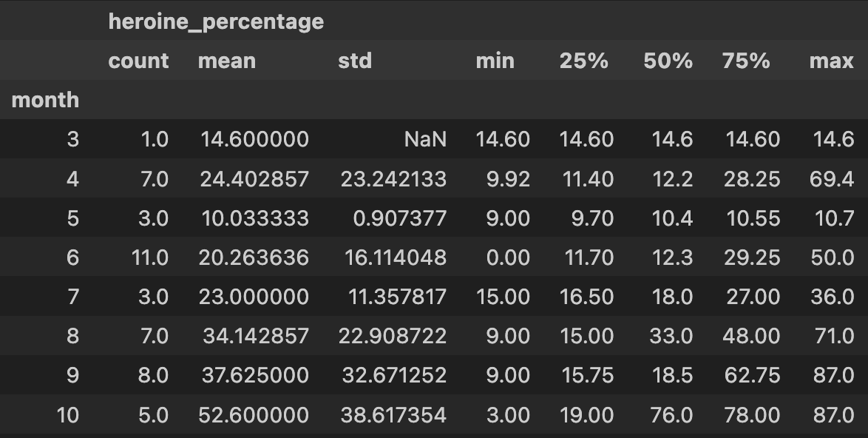Screen dimensions: 868x438
Task: Select the row index for month 6
Action: point(72,257)
